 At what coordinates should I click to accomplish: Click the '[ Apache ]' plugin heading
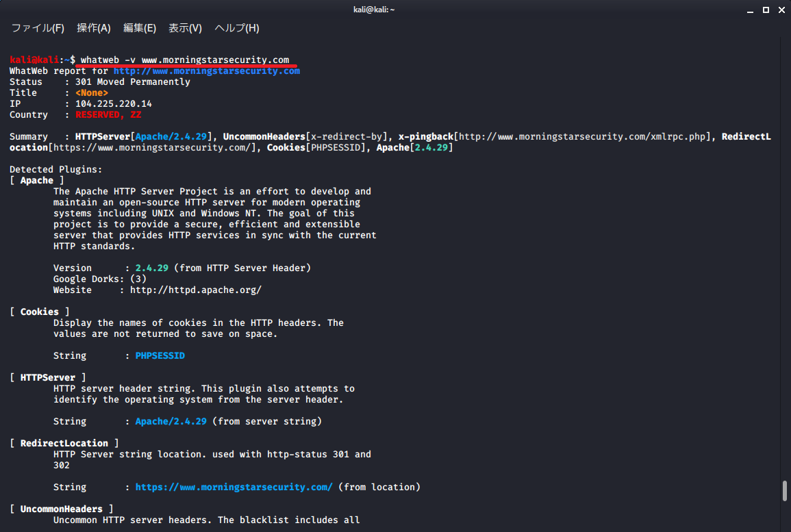(x=37, y=181)
